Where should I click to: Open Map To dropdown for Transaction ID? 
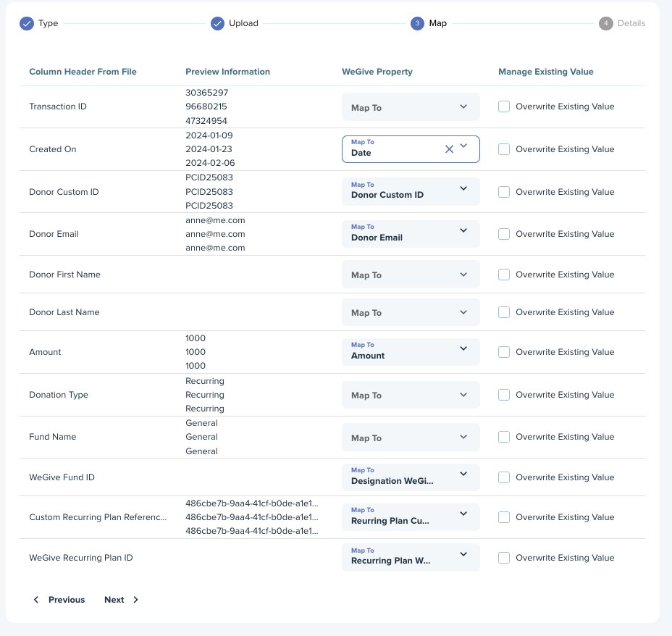411,106
